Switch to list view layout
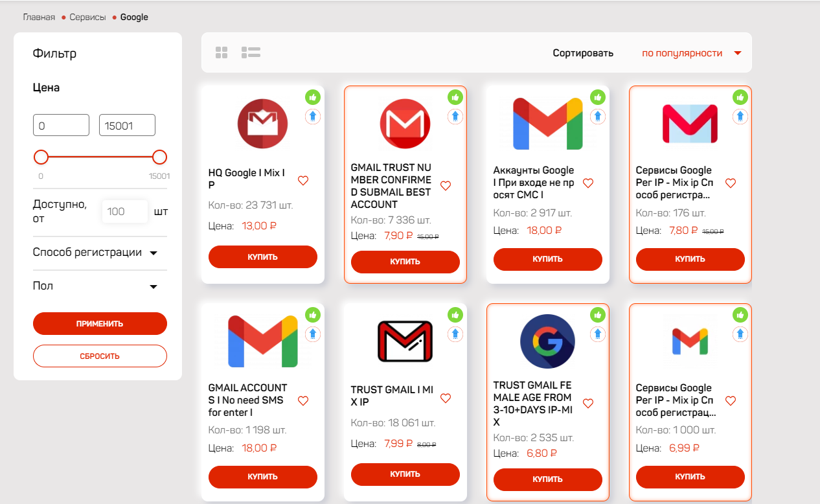The image size is (820, 504). click(x=251, y=52)
